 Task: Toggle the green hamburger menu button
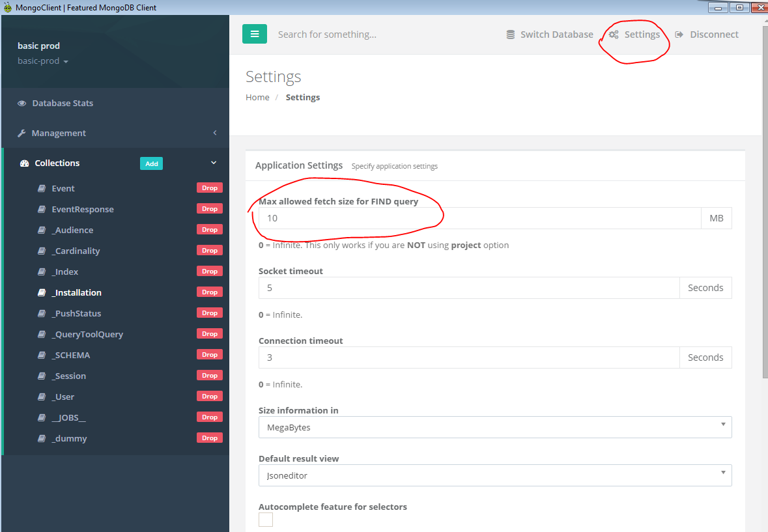point(254,35)
